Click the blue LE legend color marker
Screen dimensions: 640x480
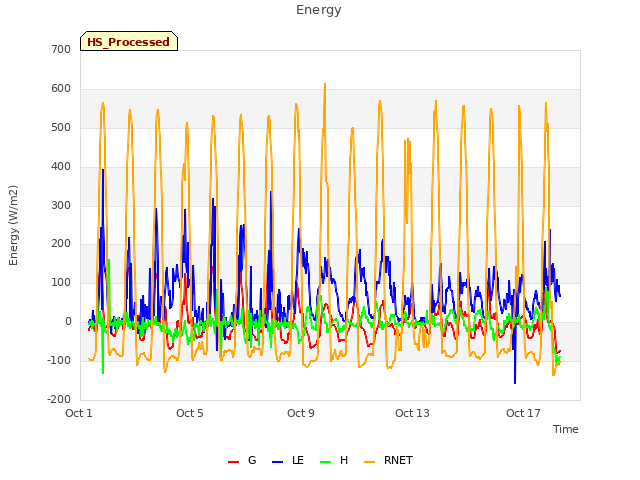coord(277,462)
